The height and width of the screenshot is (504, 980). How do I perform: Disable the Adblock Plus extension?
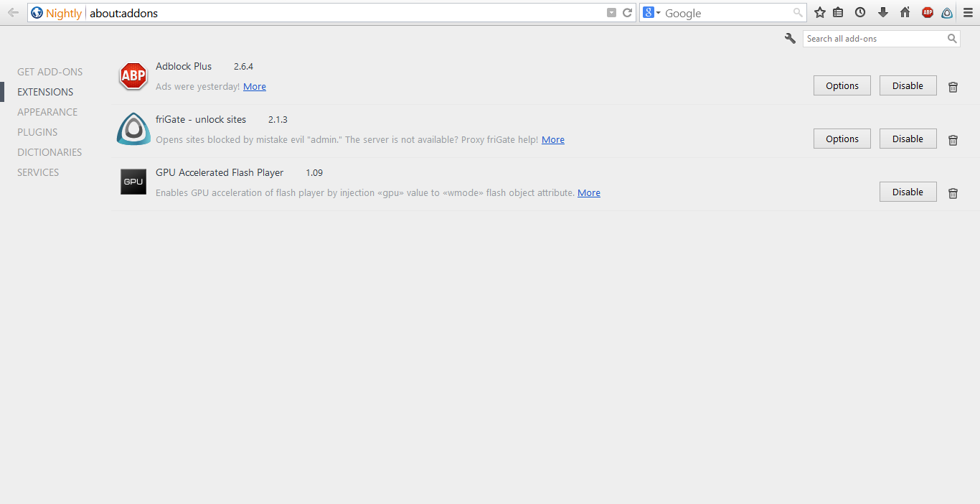(908, 85)
